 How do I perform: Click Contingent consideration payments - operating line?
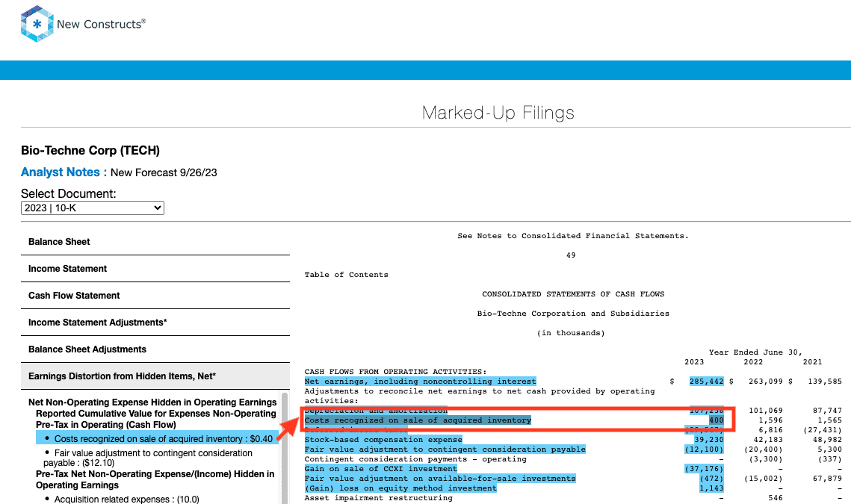415,459
